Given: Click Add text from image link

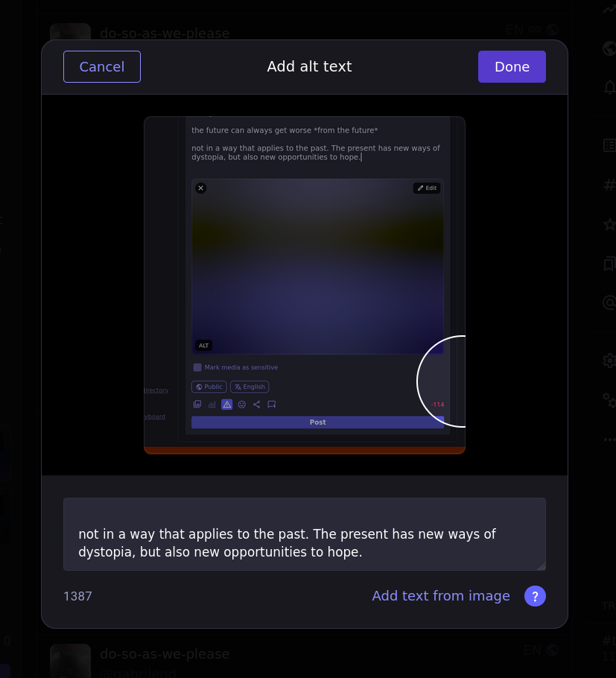Looking at the screenshot, I should 441,596.
